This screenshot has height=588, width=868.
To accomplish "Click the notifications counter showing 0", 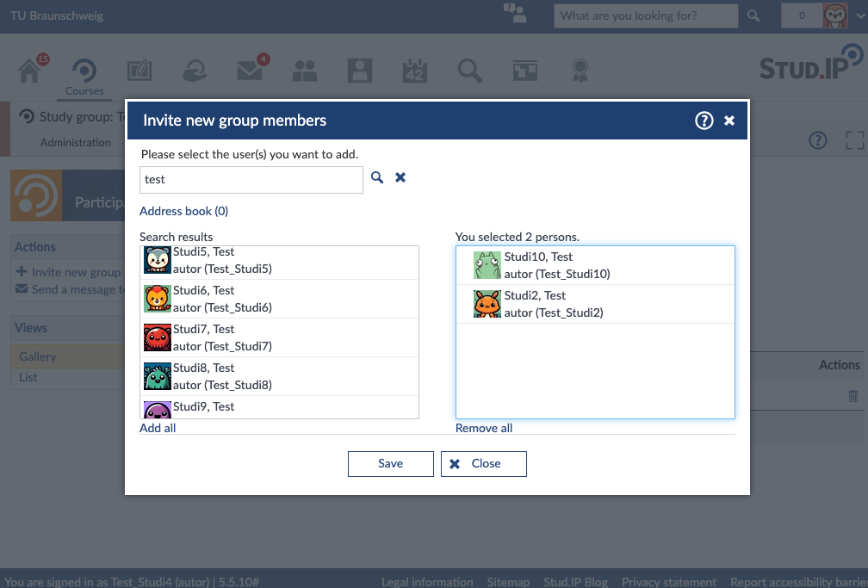I will click(x=802, y=15).
